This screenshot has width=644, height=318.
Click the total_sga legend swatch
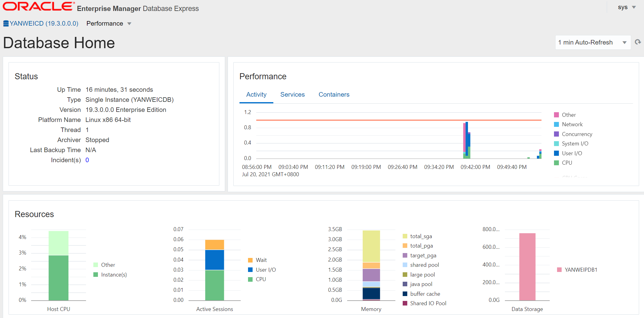[405, 236]
